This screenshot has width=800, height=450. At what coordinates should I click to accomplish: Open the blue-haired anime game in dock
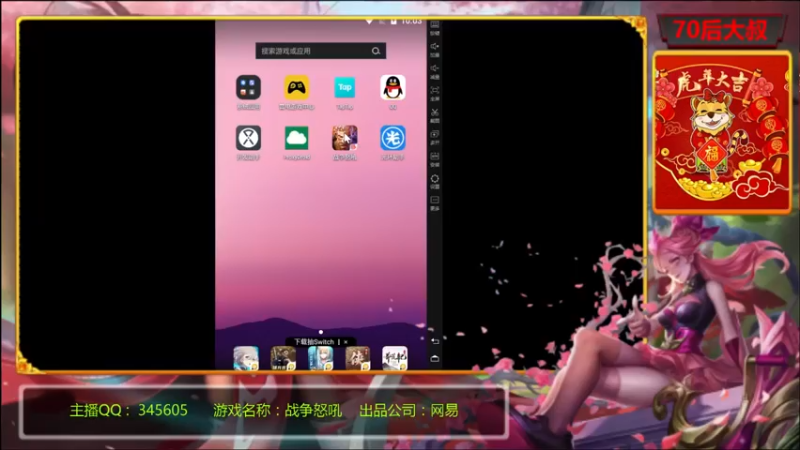click(x=320, y=358)
